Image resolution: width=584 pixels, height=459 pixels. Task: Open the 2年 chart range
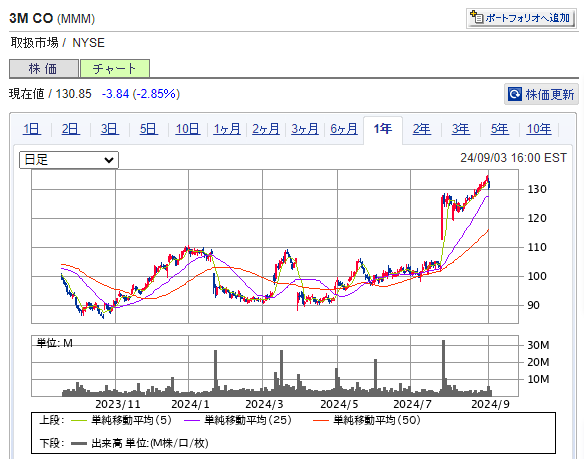[x=422, y=129]
